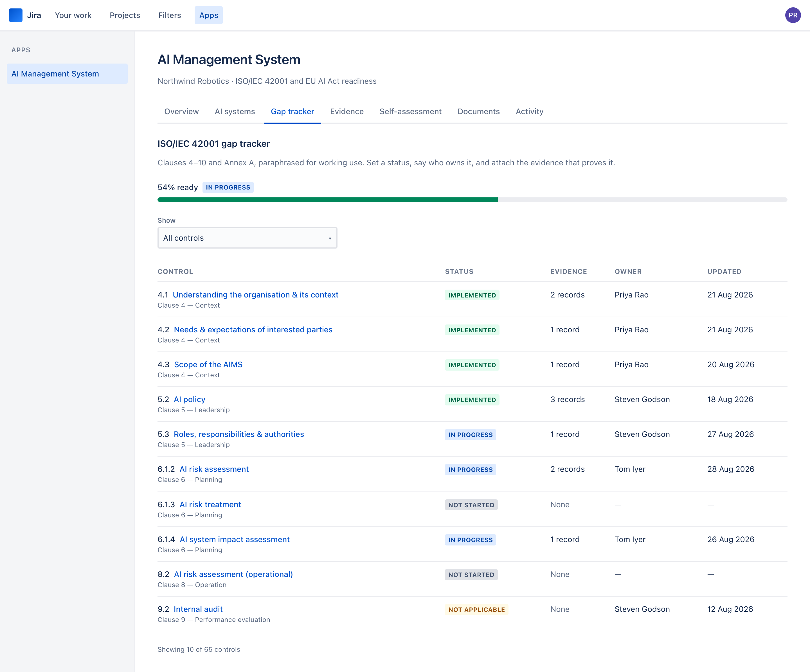
Task: Click the Implemented status of AI policy
Action: click(x=472, y=400)
